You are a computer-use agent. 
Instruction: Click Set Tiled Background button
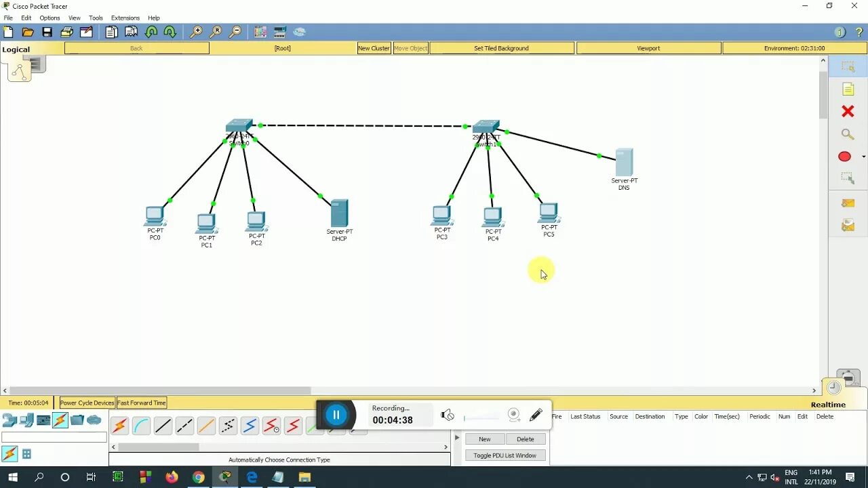point(501,48)
